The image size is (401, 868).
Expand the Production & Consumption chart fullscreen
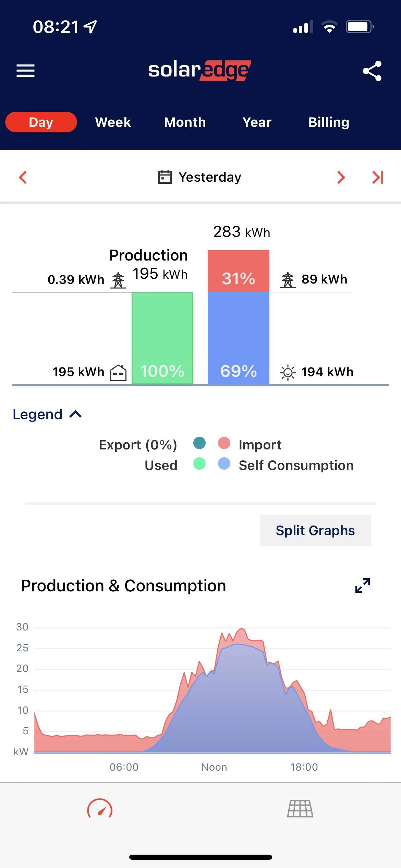point(363,586)
